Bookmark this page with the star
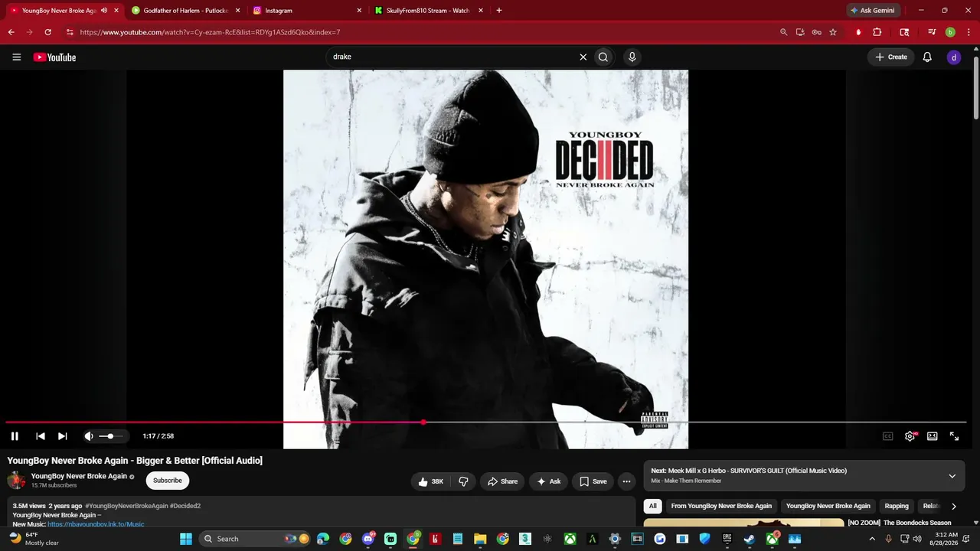This screenshot has width=980, height=551. coord(833,32)
